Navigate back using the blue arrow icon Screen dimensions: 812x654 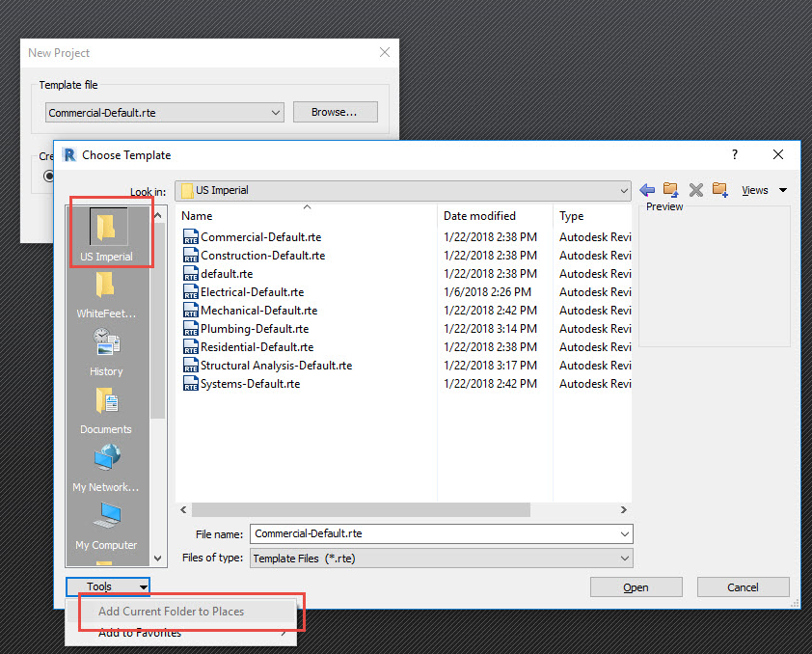646,189
